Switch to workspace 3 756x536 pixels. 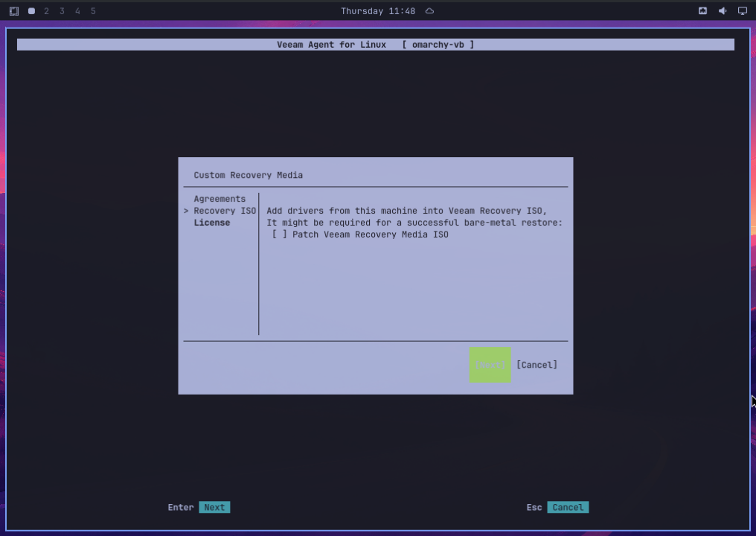[x=62, y=11]
